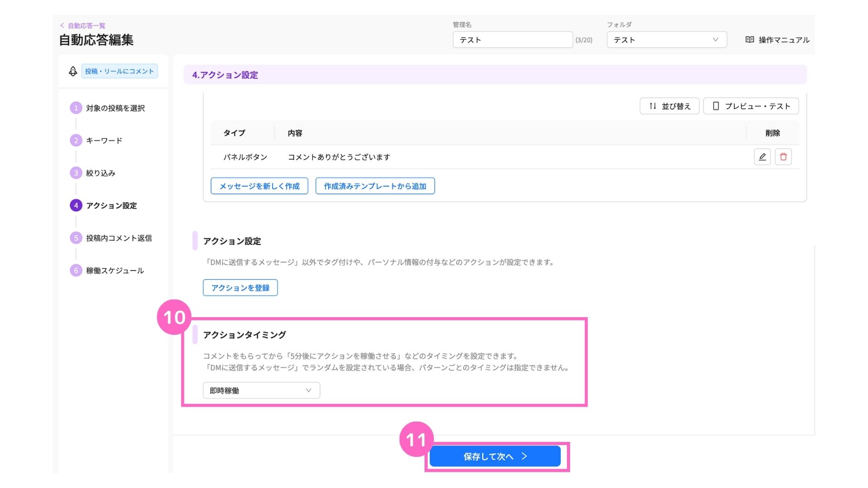This screenshot has width=868, height=488.
Task: Click コメントありがとうございます message text
Action: click(339, 157)
